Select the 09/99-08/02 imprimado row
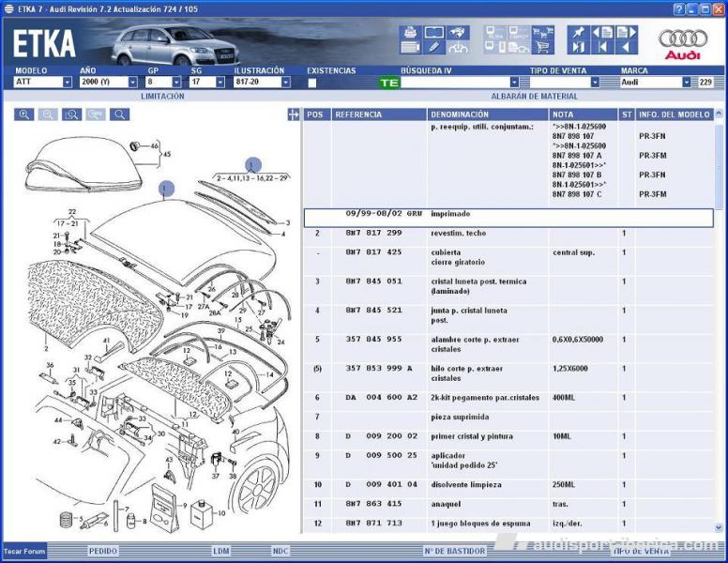This screenshot has height=563, width=728. pos(508,218)
